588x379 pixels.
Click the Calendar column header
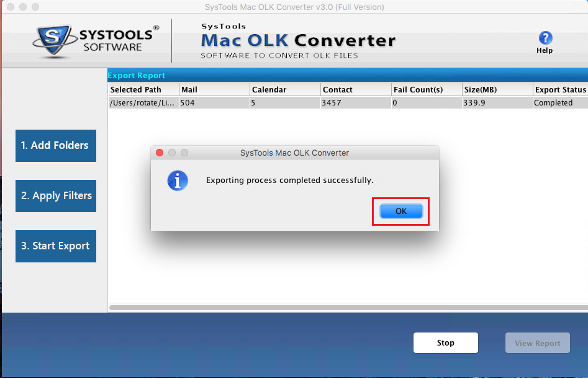coord(286,90)
